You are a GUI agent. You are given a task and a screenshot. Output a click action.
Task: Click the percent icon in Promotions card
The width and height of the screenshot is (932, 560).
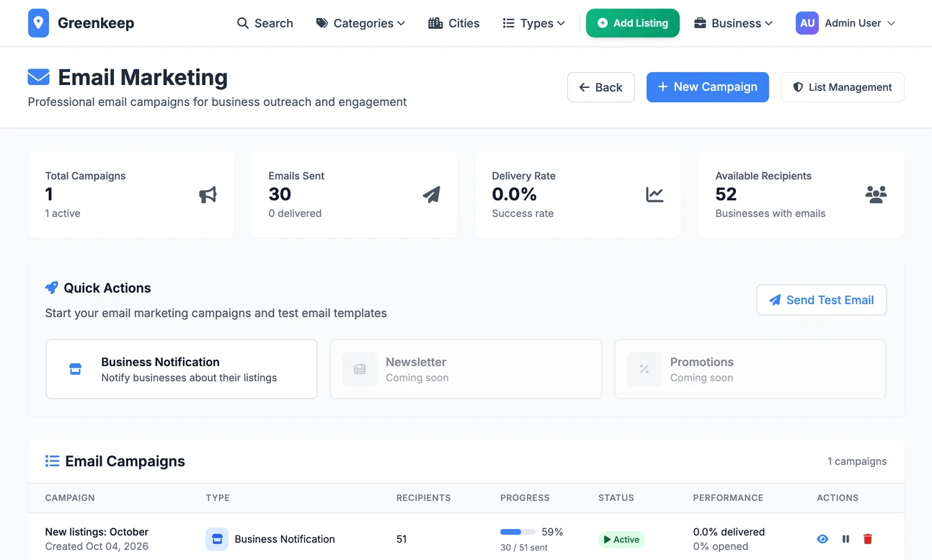click(644, 369)
